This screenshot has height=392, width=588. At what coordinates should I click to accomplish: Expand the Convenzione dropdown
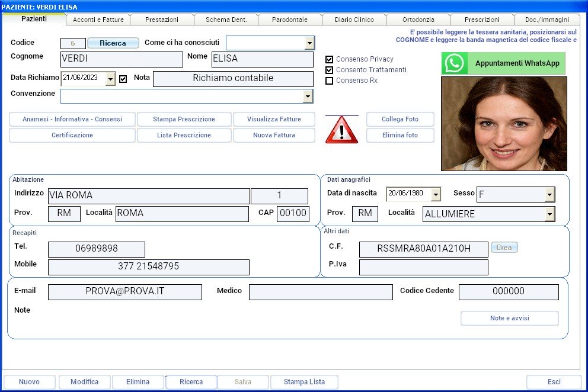[309, 96]
